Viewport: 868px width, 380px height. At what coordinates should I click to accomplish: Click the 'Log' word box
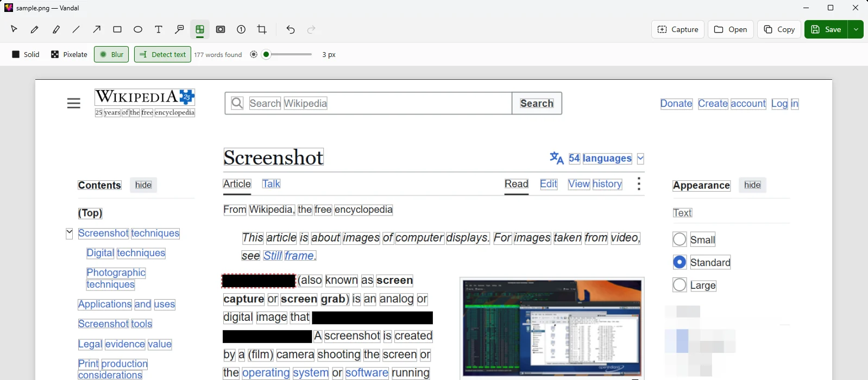point(779,104)
